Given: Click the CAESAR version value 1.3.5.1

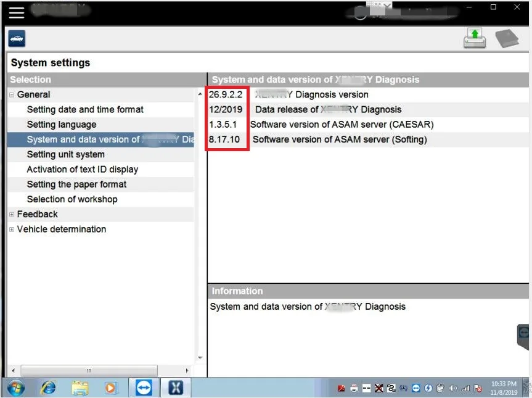Looking at the screenshot, I should tap(223, 124).
